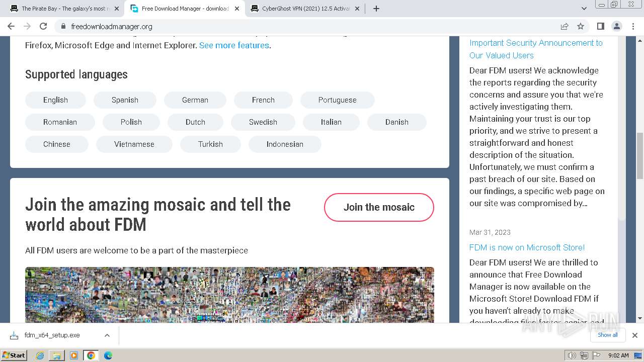Open Important Security Announcement article link
Screen dimensions: 644x362
536,49
